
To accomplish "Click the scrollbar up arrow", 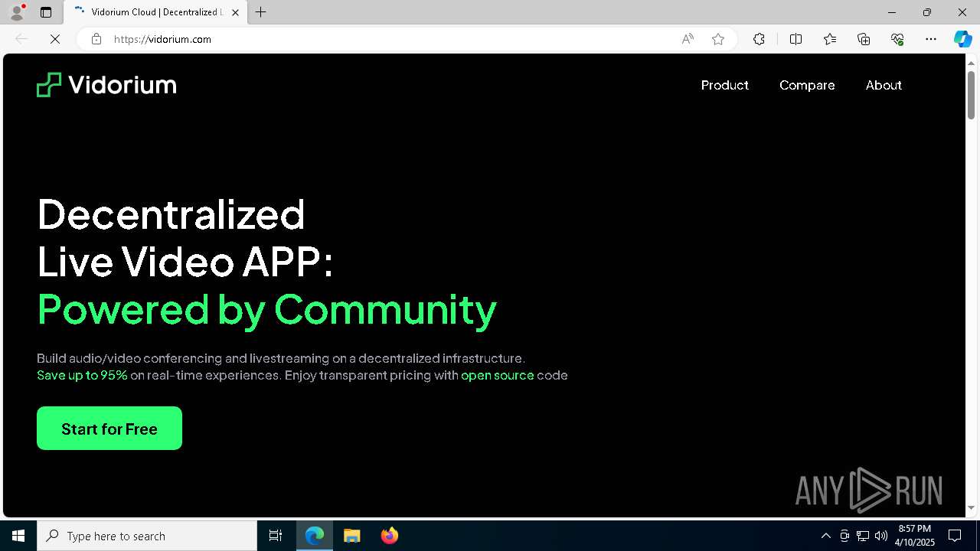I will (971, 62).
